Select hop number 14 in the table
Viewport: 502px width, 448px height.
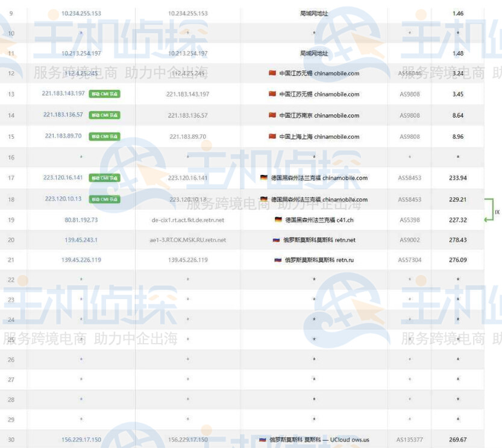tap(11, 115)
